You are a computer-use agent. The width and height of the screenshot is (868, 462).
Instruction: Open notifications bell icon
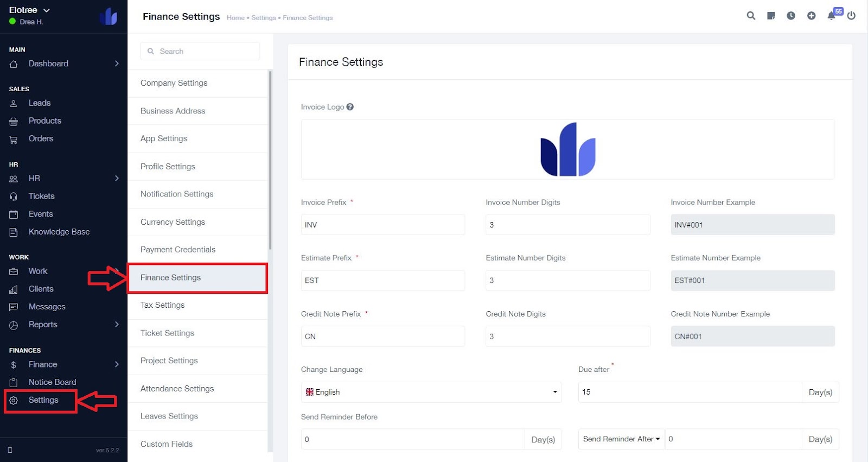831,16
